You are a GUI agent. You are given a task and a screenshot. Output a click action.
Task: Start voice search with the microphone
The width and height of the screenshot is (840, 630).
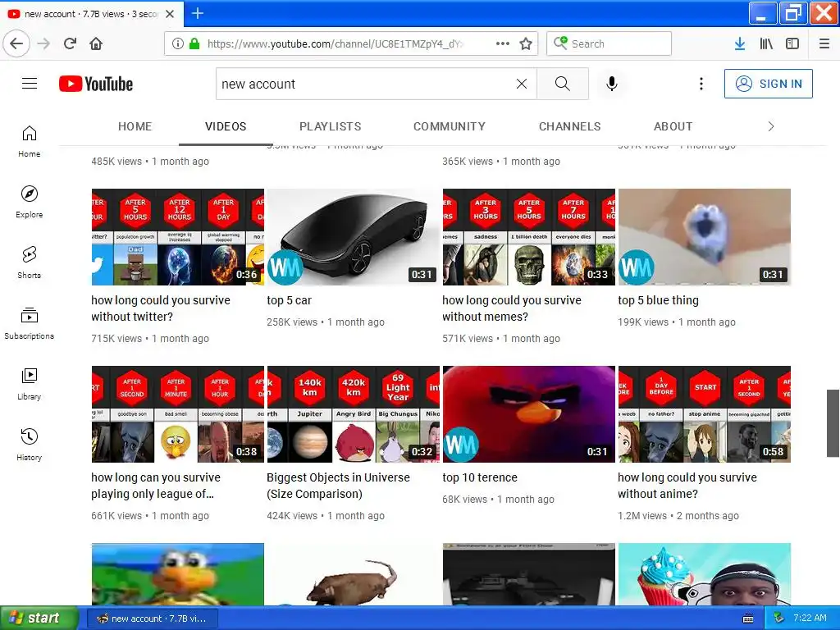pyautogui.click(x=612, y=84)
